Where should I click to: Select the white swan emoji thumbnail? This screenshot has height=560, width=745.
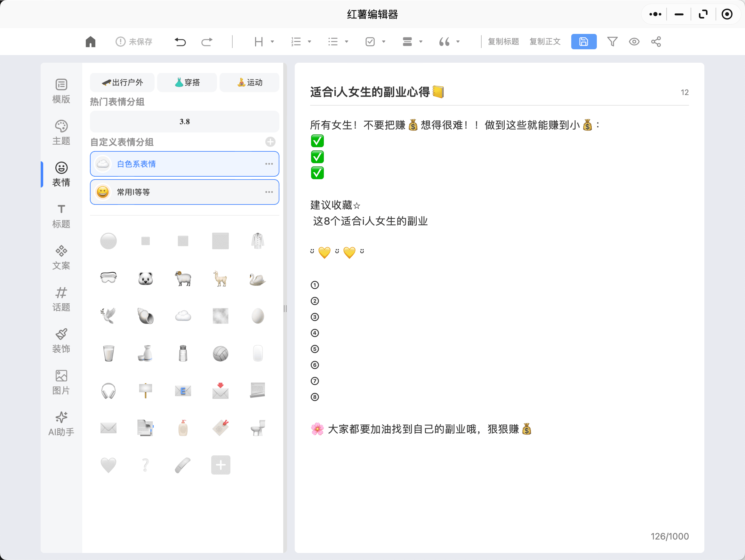(x=257, y=278)
